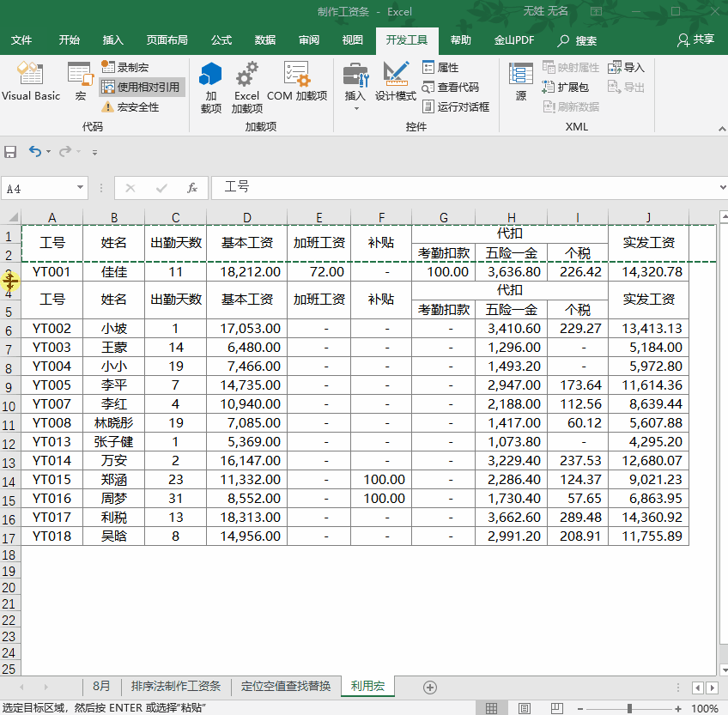Open the 加载项 add-ins store

point(211,88)
